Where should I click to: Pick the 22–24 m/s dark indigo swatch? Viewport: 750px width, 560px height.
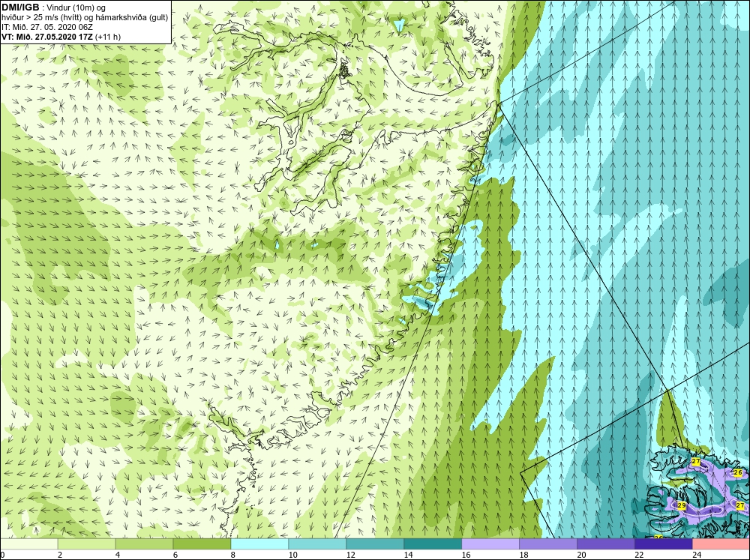(x=664, y=544)
